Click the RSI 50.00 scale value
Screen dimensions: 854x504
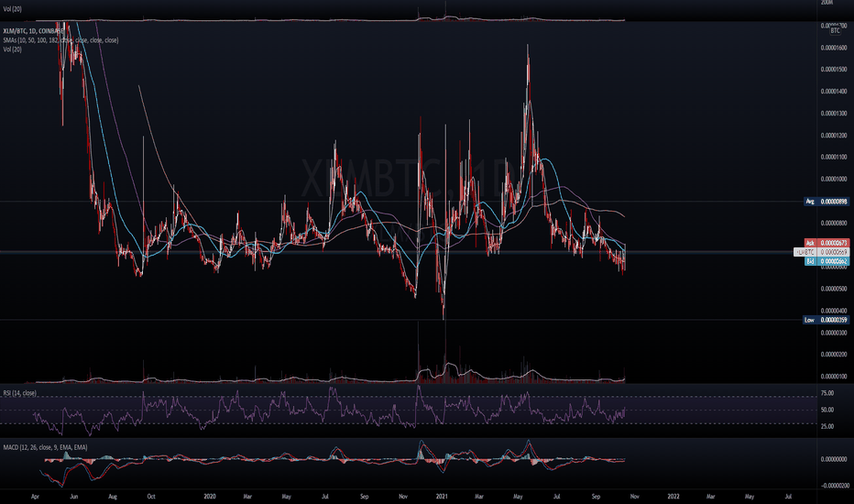coord(827,410)
